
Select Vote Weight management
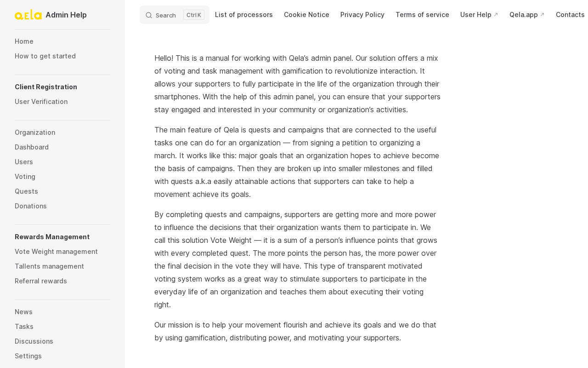point(56,252)
